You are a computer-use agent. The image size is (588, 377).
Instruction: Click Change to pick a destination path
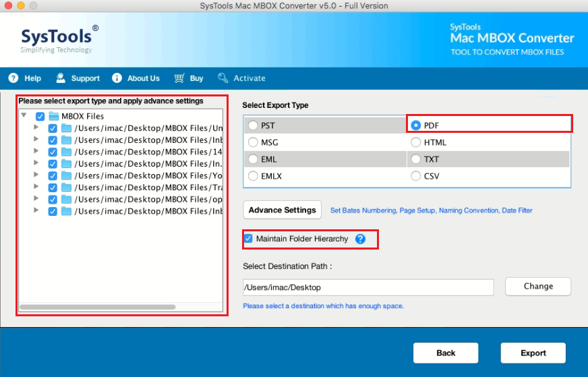click(x=538, y=286)
